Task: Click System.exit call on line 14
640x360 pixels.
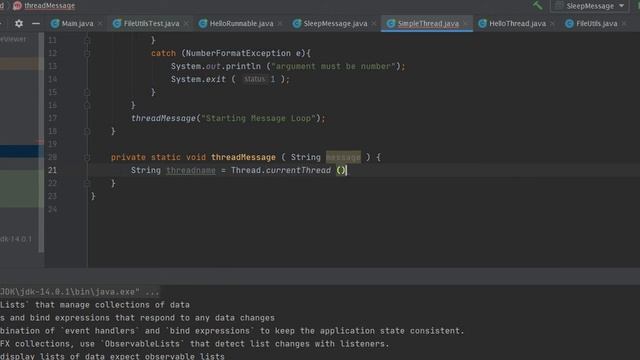Action: click(x=198, y=79)
